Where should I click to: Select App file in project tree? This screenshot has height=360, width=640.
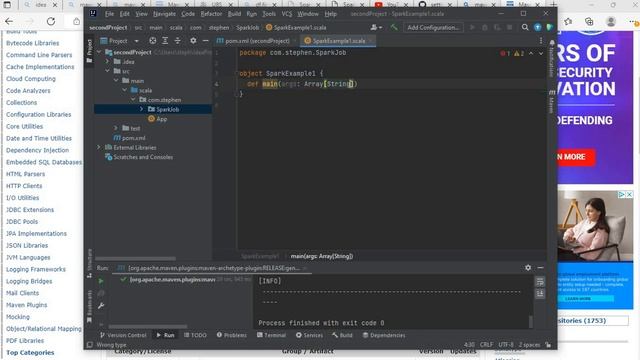tap(158, 119)
